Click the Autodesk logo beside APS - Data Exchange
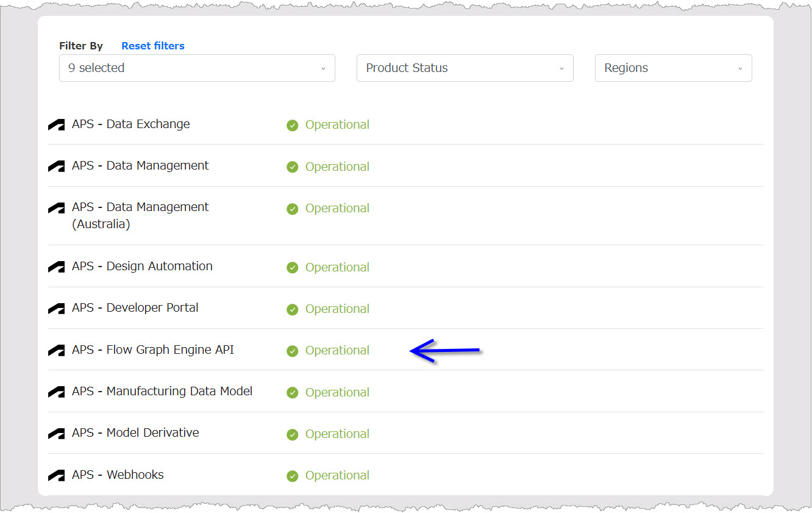 pyautogui.click(x=56, y=124)
